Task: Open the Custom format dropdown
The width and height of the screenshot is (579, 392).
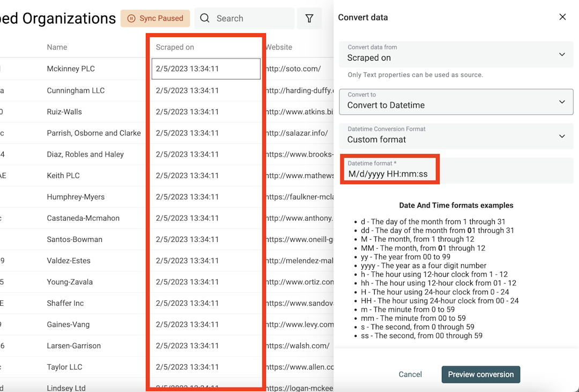Action: point(456,136)
